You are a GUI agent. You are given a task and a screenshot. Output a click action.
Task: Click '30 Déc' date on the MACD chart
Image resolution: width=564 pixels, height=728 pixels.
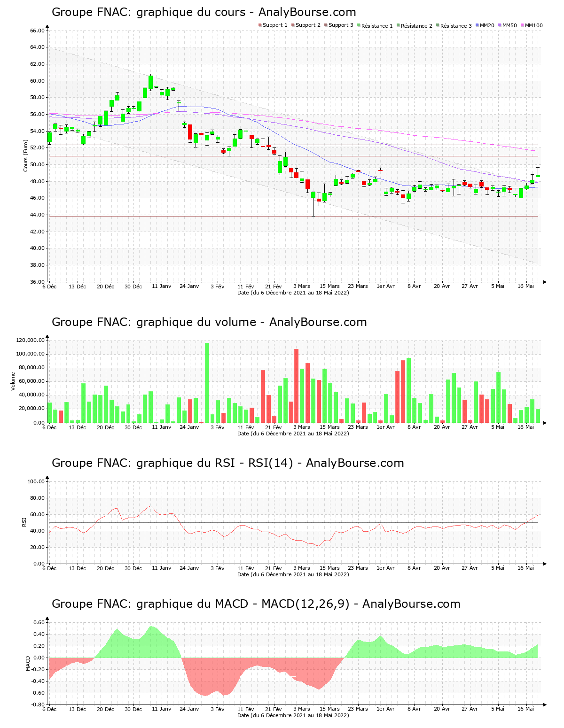pos(133,709)
